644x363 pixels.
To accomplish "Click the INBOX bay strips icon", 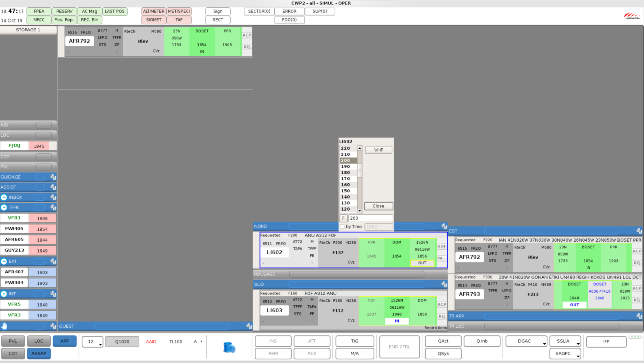I will point(53,197).
